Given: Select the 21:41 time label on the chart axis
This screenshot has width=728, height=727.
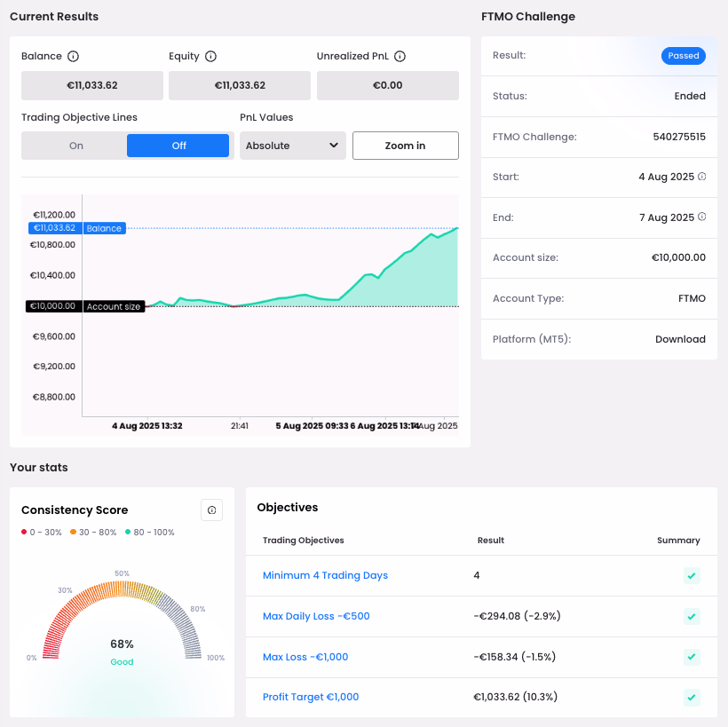Looking at the screenshot, I should click(x=240, y=426).
